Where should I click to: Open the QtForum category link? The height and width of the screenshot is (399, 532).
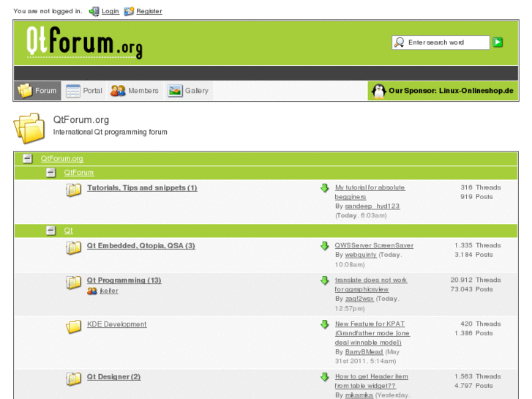[x=79, y=173]
